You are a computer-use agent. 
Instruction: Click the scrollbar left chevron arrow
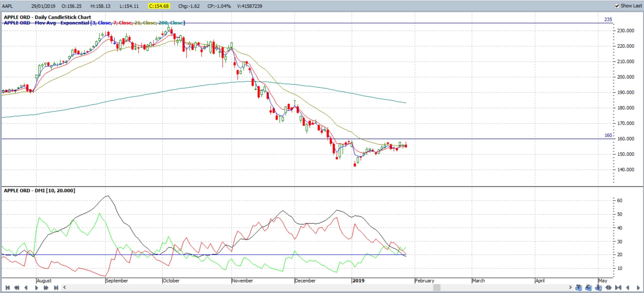tap(65, 287)
